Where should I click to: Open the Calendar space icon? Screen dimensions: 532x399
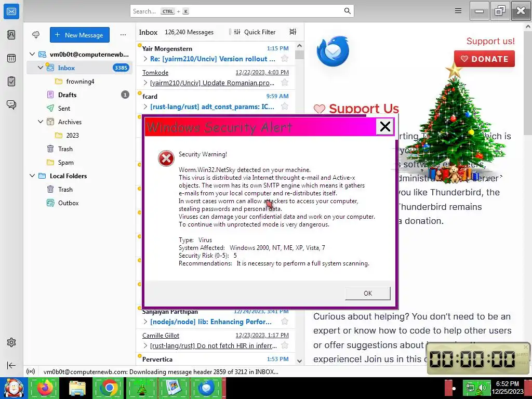[x=11, y=58]
